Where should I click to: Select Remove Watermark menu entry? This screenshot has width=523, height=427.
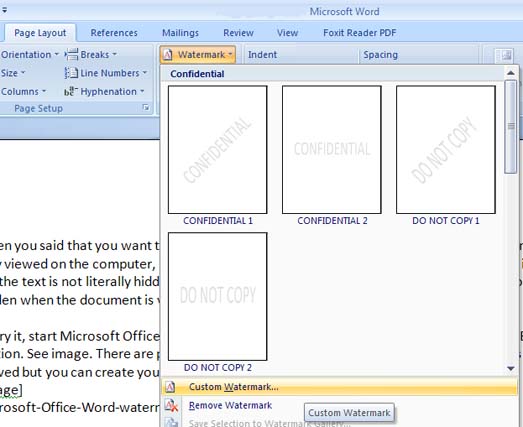coord(230,405)
